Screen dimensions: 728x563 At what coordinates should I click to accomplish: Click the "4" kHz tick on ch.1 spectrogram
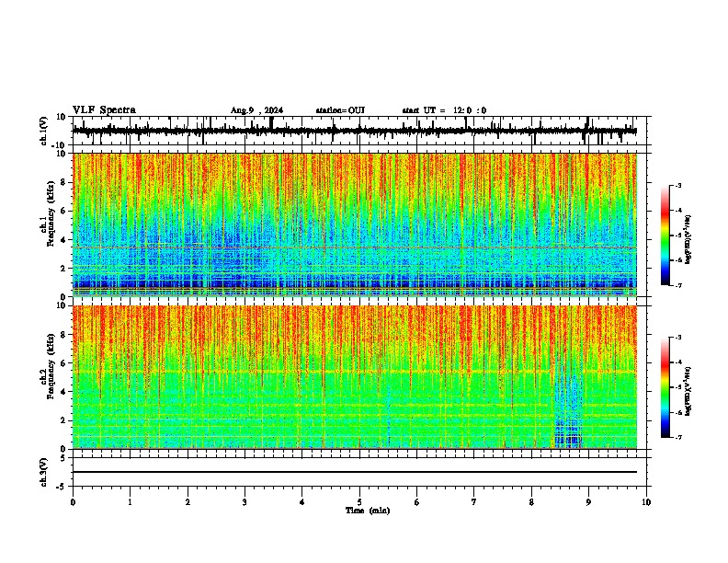click(63, 240)
